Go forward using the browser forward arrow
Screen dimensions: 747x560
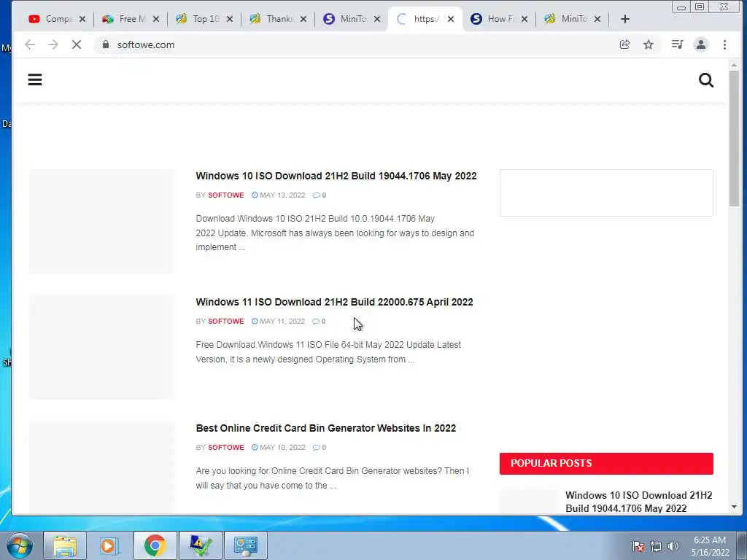(x=53, y=44)
